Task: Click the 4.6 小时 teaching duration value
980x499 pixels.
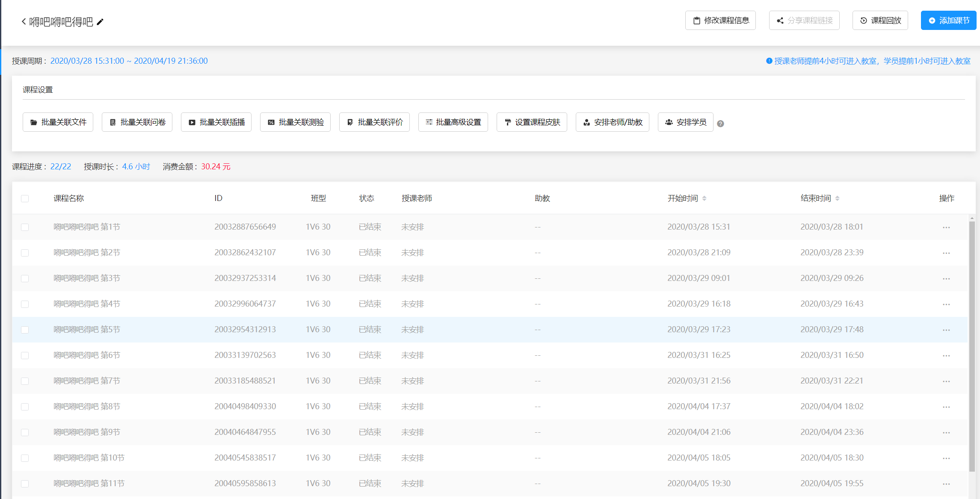Action: 136,167
